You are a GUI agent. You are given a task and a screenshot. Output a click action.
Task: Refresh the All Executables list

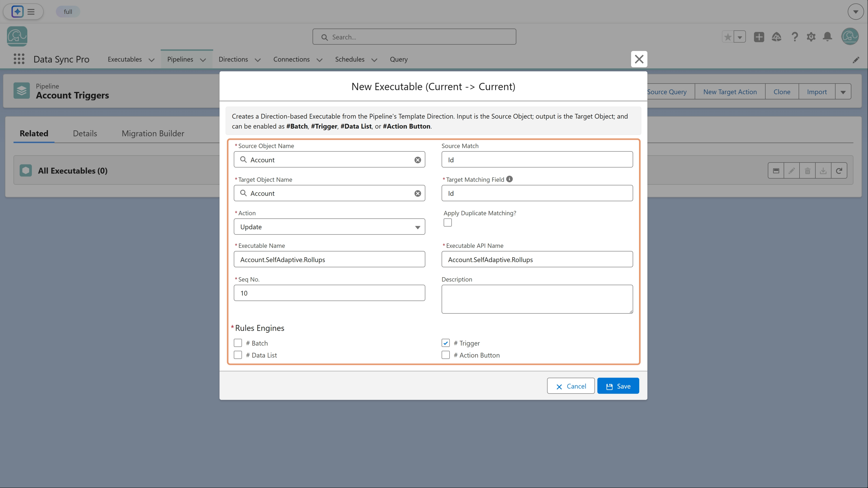click(839, 171)
